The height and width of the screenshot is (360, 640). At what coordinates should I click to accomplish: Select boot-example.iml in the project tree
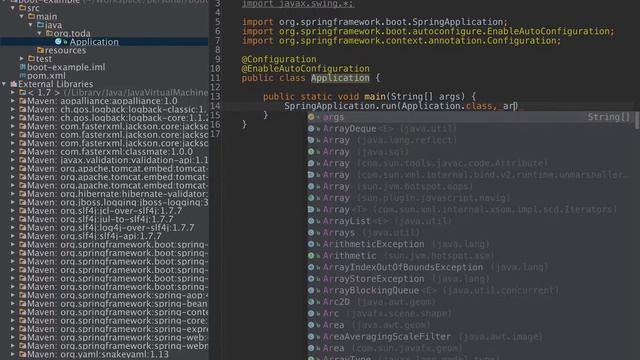pyautogui.click(x=66, y=67)
